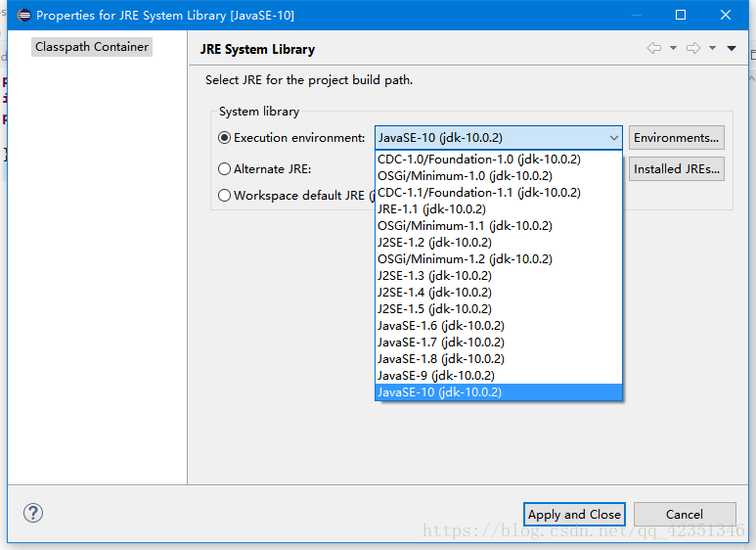Pick OSGi/Minimum-1.2 in the dropdown list
Viewport: 756px width, 550px height.
point(499,259)
